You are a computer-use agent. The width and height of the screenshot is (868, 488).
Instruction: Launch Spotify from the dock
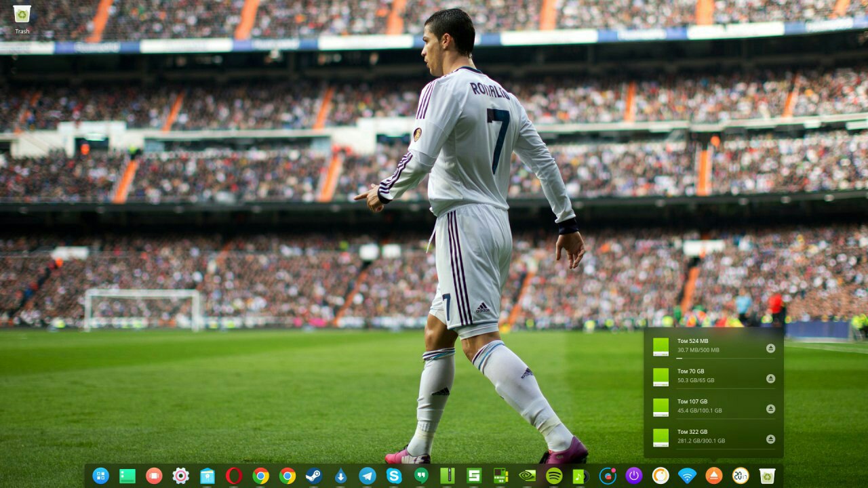(554, 476)
